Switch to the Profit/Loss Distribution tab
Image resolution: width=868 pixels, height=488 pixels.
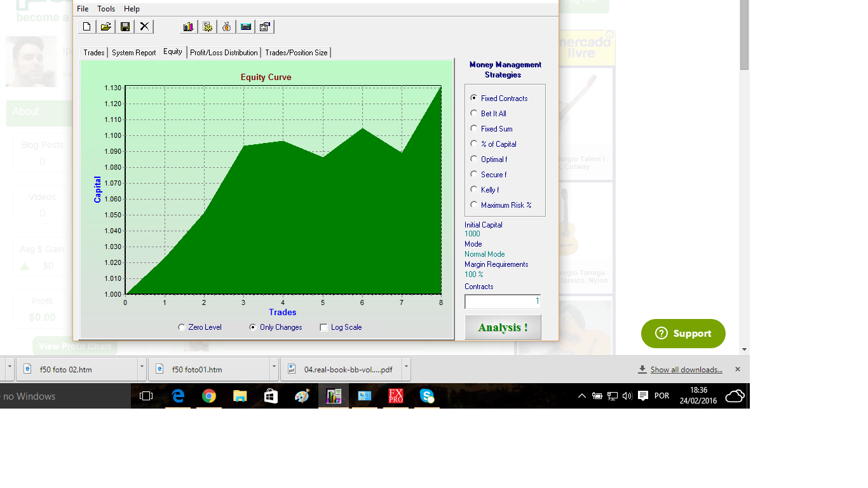point(224,53)
